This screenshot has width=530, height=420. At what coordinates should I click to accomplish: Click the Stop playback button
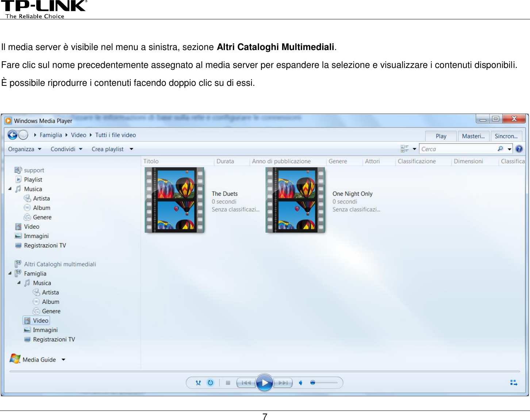coord(228,383)
